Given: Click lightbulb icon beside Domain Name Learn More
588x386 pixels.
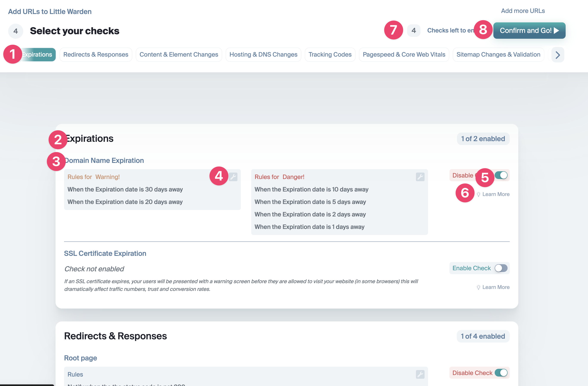Looking at the screenshot, I should click(478, 194).
